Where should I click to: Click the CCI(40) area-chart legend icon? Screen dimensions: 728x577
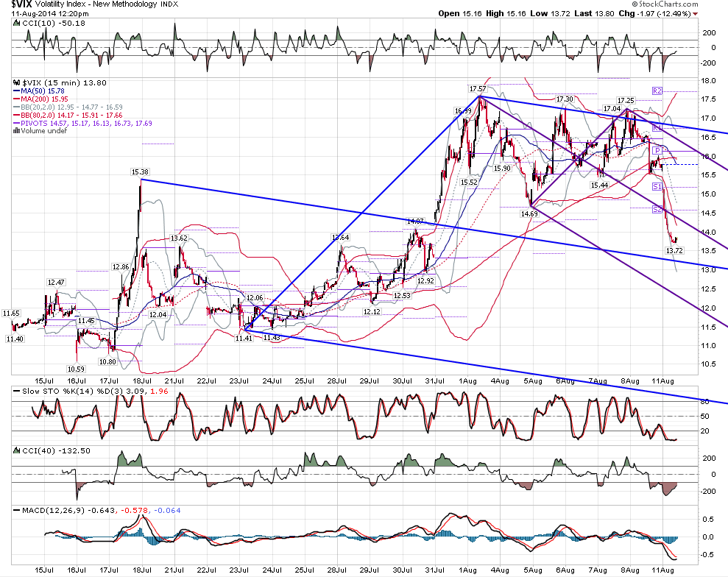(x=16, y=450)
